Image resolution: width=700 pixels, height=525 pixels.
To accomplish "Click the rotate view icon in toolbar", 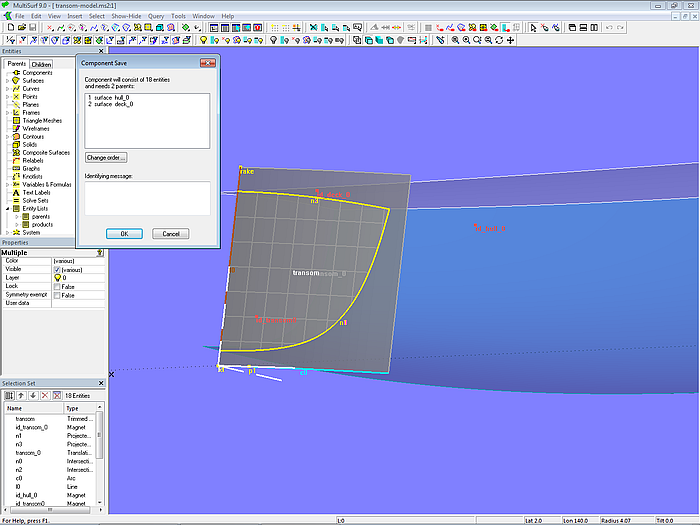I will (x=498, y=40).
